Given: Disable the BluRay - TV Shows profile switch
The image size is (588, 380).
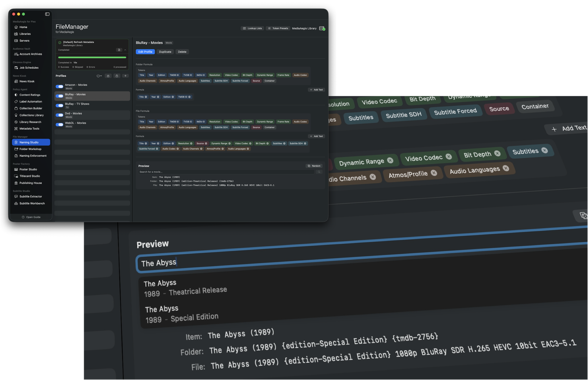Looking at the screenshot, I should click(59, 106).
